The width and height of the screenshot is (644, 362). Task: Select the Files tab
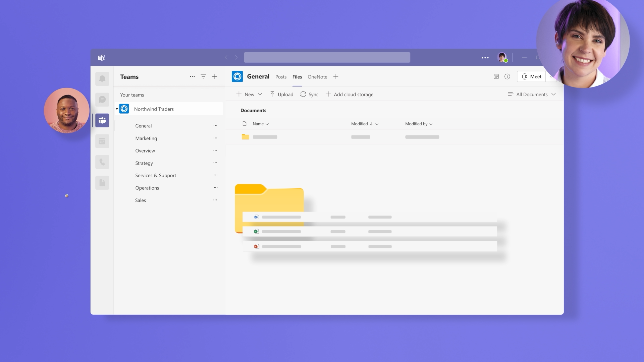(x=297, y=77)
